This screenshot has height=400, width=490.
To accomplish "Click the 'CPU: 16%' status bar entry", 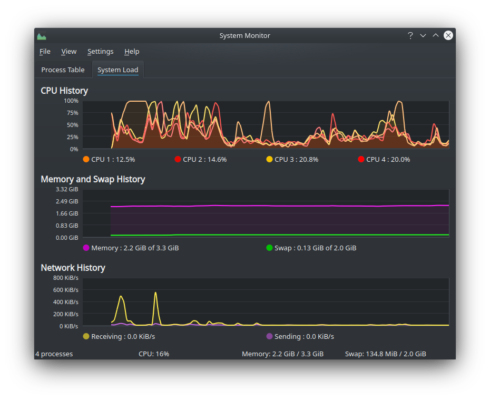I will pyautogui.click(x=154, y=354).
